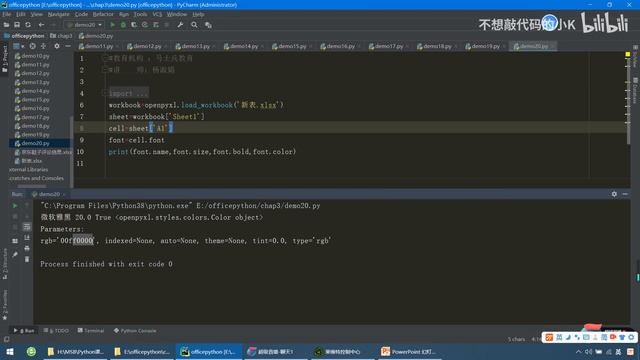The height and width of the screenshot is (360, 640).
Task: Select Scratches and Consoles in the project tree
Action: (36, 178)
